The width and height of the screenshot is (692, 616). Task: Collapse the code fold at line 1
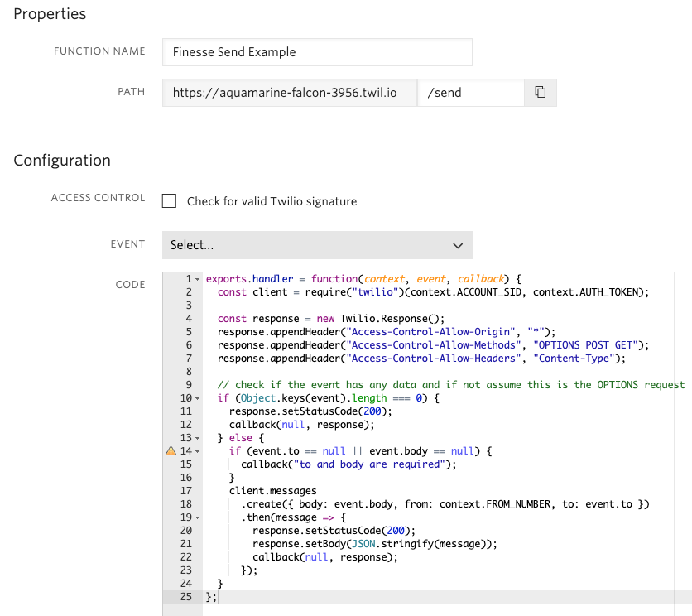click(x=197, y=280)
